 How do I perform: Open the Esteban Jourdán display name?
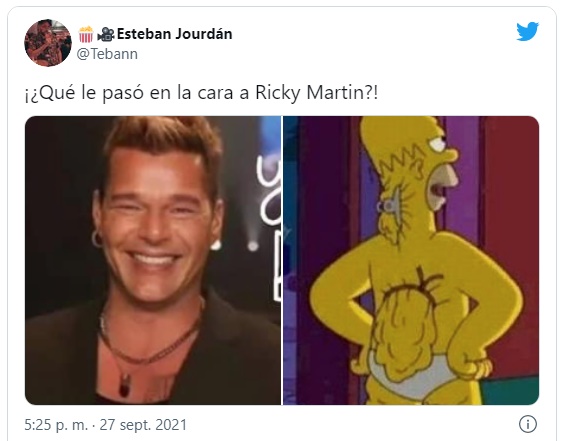174,34
